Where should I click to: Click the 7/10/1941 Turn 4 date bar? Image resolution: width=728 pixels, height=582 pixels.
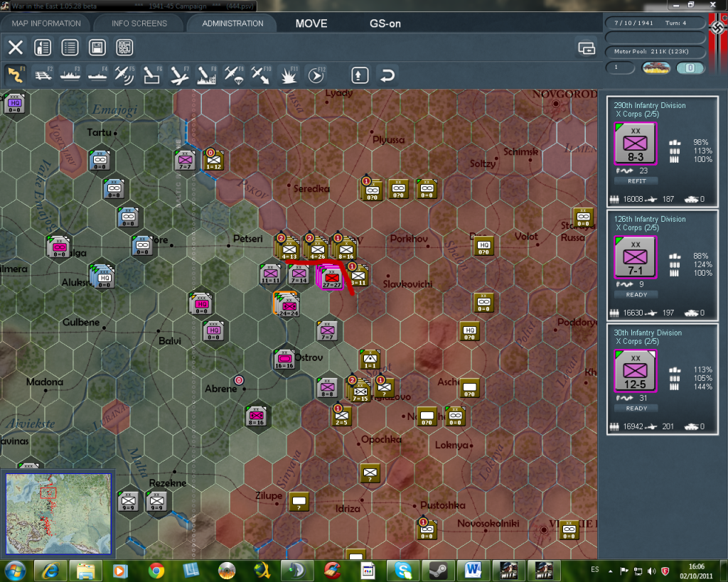(655, 23)
